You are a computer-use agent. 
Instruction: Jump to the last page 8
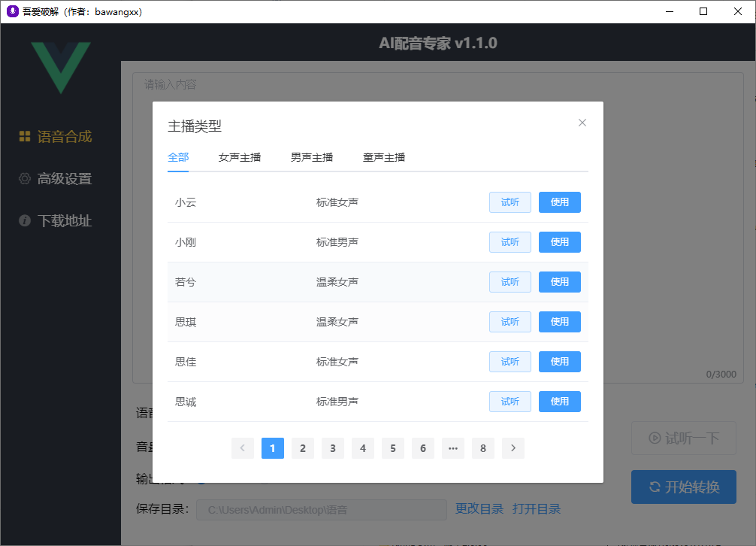tap(483, 448)
